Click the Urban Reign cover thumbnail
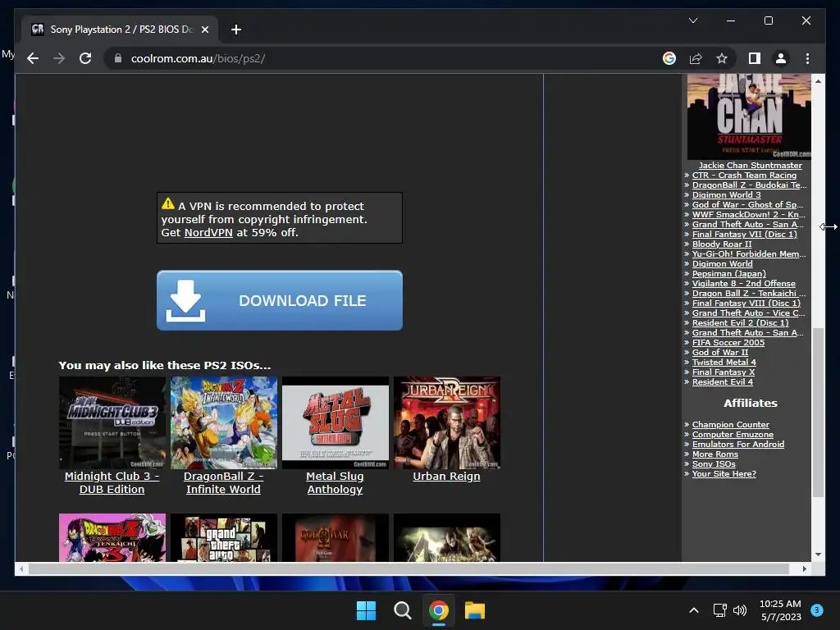Screen dimensions: 840x630 (447, 422)
